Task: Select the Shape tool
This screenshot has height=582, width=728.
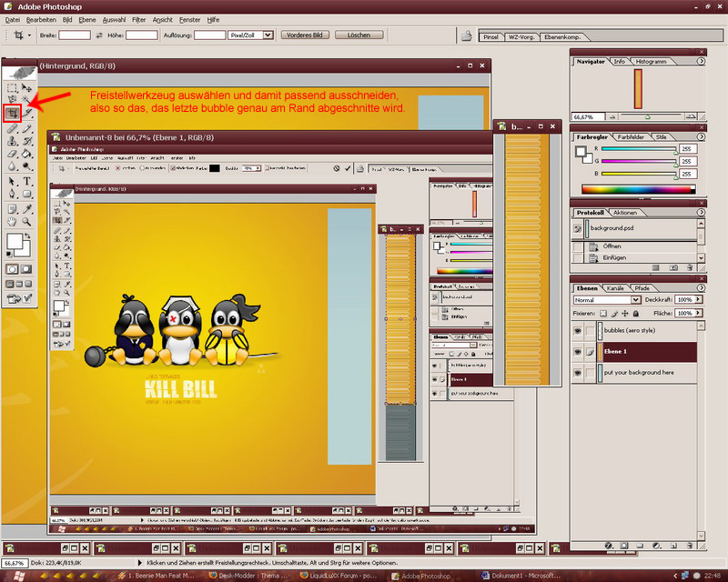Action: 27,194
